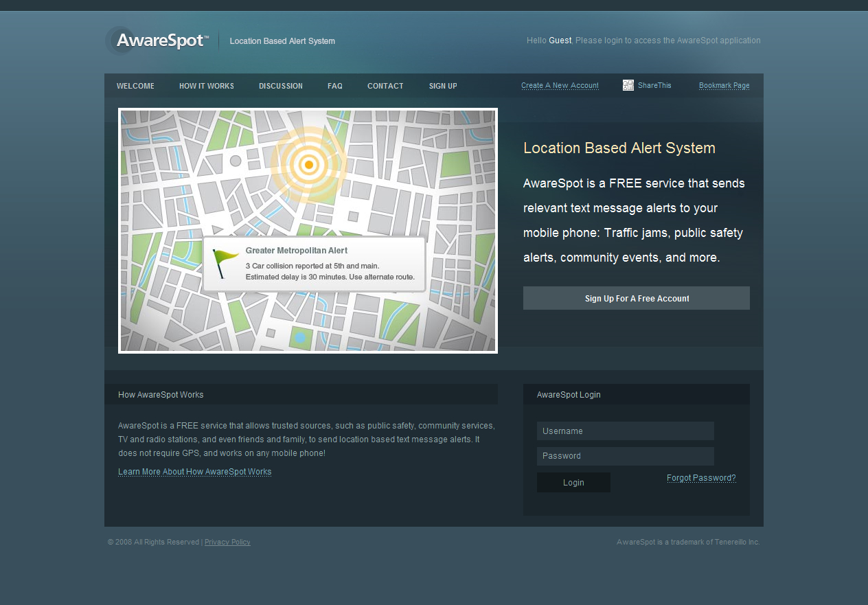
Task: Click Create A New Account link
Action: pos(560,86)
